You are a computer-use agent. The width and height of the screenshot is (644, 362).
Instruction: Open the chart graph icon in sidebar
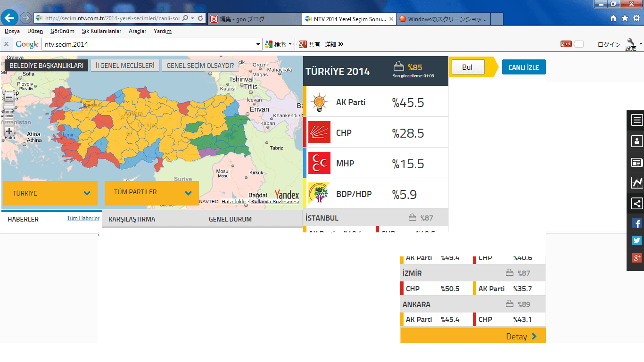point(637,182)
